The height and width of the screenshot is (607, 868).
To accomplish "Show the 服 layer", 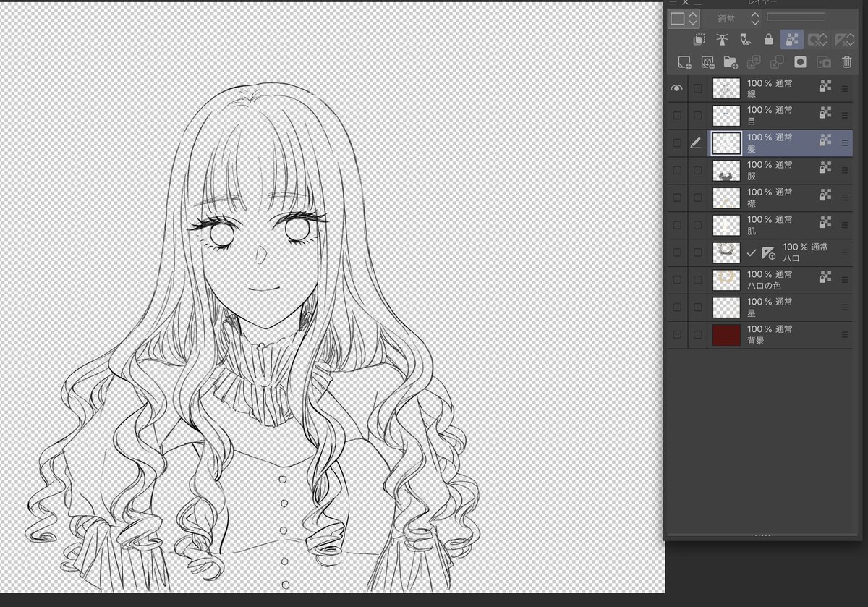I will 676,171.
